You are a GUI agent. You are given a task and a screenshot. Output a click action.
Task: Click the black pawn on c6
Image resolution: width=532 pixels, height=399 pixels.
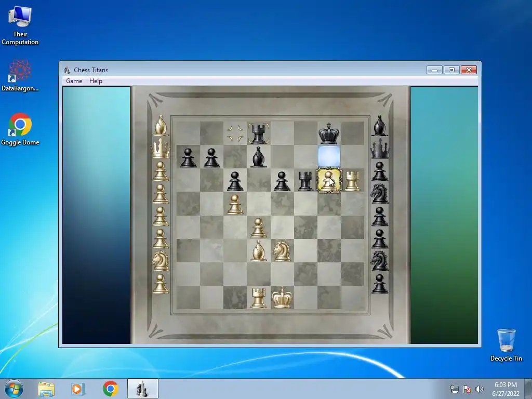pos(235,181)
